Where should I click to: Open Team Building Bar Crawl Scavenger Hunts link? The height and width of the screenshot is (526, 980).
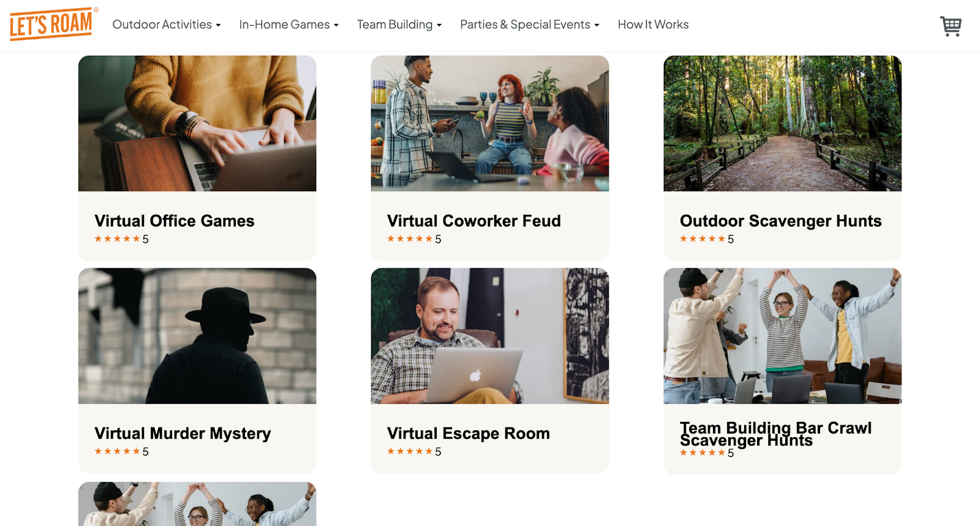pyautogui.click(x=775, y=434)
